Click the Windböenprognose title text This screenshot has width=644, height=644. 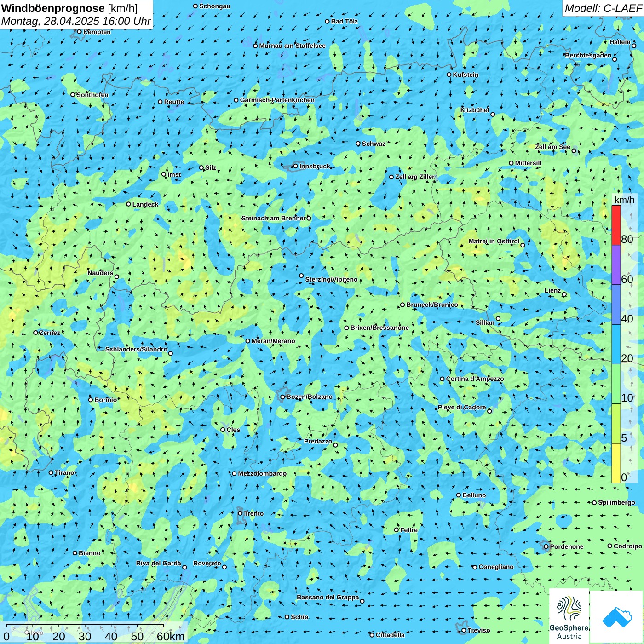click(53, 8)
